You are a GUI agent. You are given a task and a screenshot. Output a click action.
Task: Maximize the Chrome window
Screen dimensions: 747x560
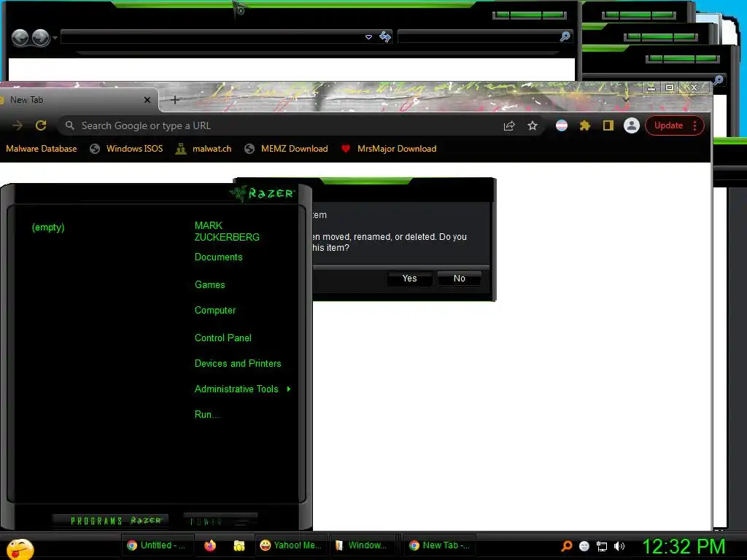[x=670, y=87]
